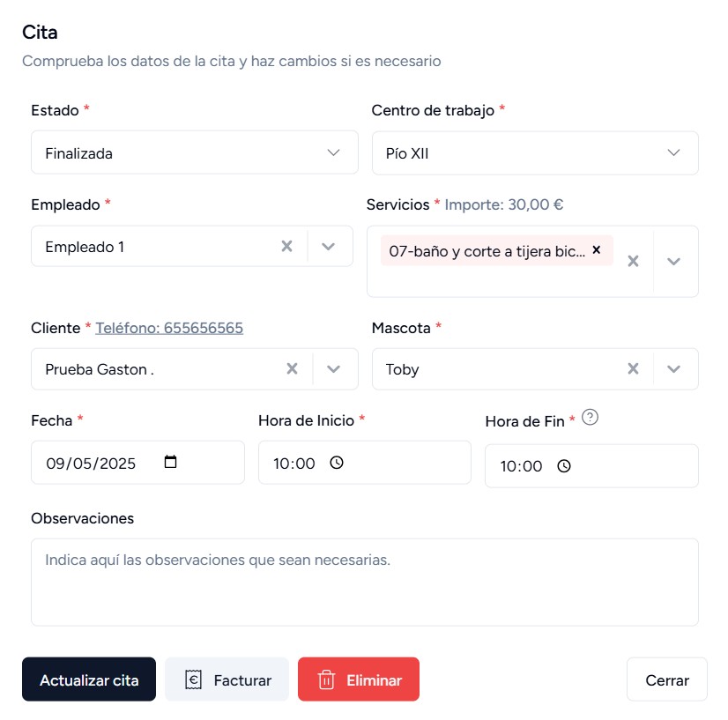Screen dimensions: 728x720
Task: Click the clock icon in Hora de Fin
Action: click(564, 466)
